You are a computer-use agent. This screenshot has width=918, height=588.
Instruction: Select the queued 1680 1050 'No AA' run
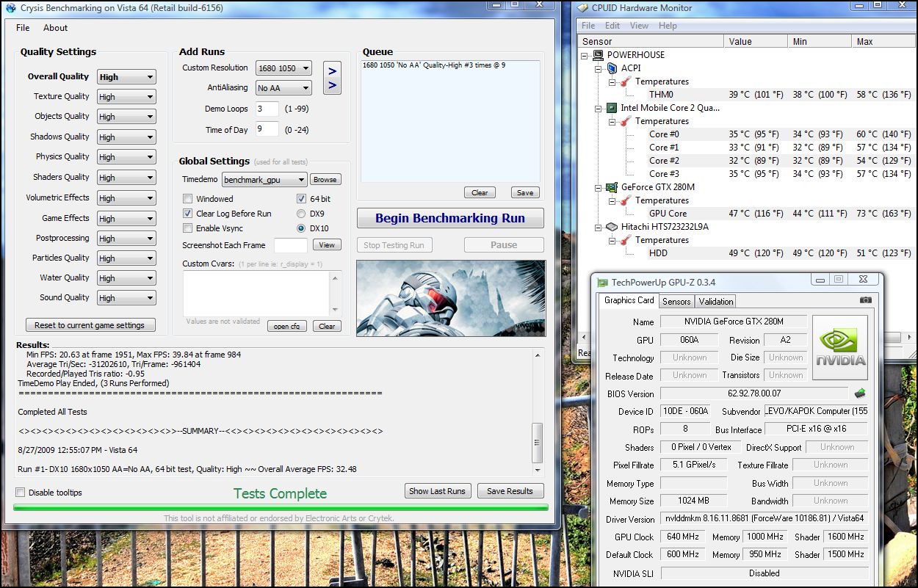tap(433, 65)
